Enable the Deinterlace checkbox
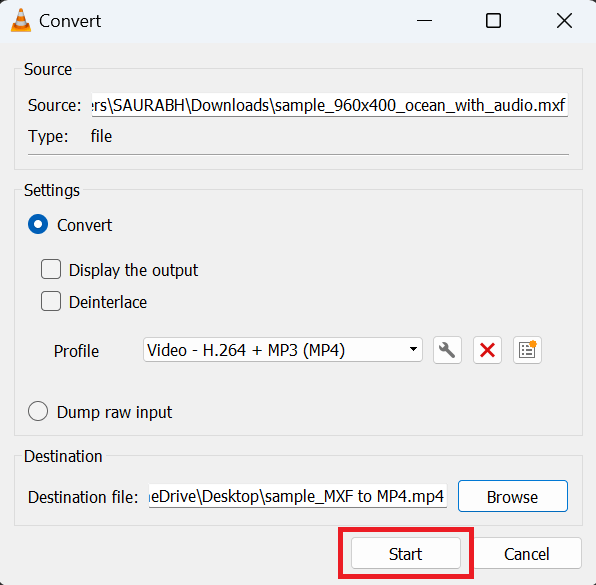The width and height of the screenshot is (596, 585). coord(51,301)
